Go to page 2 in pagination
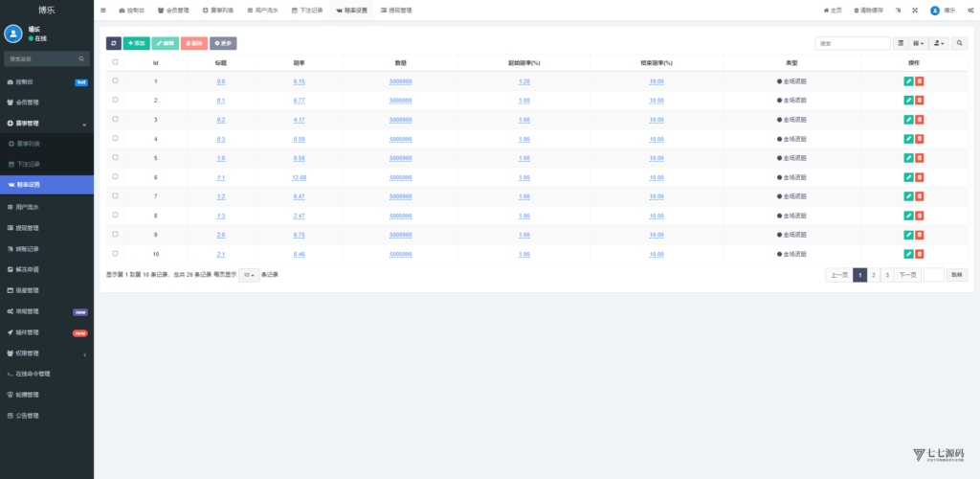980x479 pixels. [x=873, y=275]
